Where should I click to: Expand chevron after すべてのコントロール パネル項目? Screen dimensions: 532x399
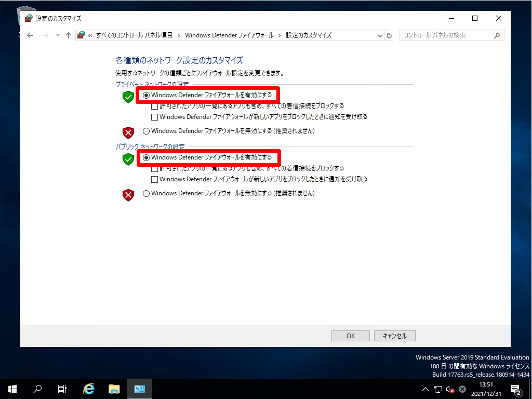point(179,35)
